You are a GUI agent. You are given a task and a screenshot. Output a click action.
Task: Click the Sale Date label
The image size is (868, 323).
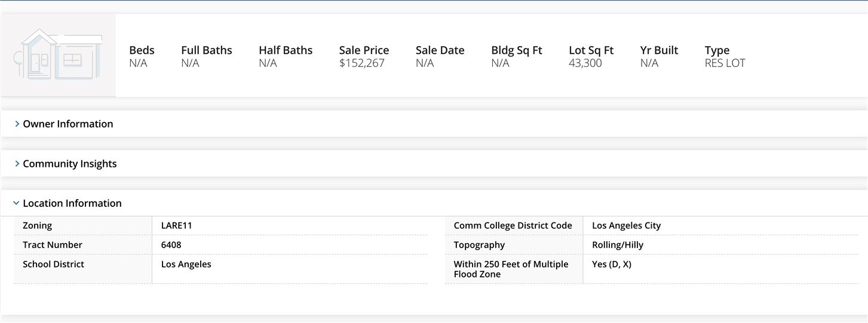tap(440, 50)
